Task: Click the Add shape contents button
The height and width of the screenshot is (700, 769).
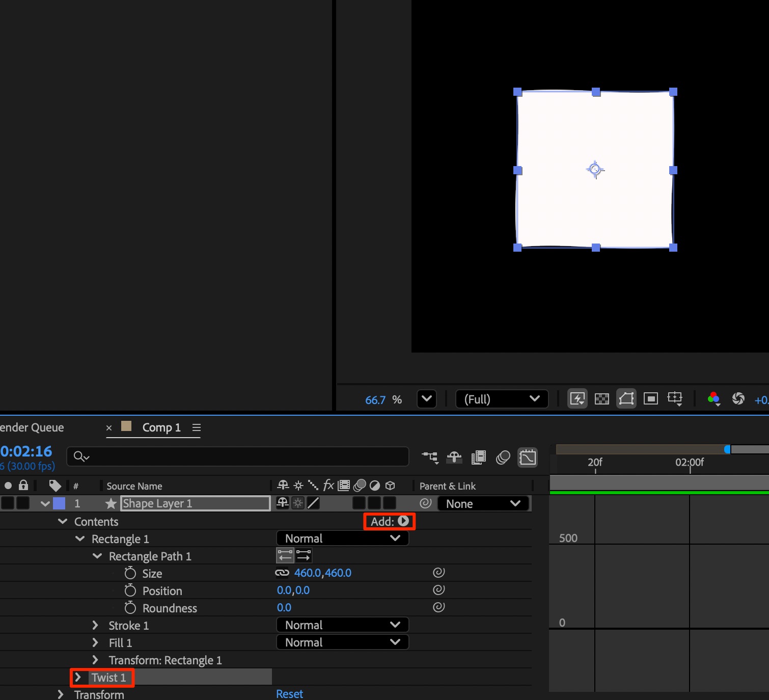Action: pyautogui.click(x=403, y=521)
